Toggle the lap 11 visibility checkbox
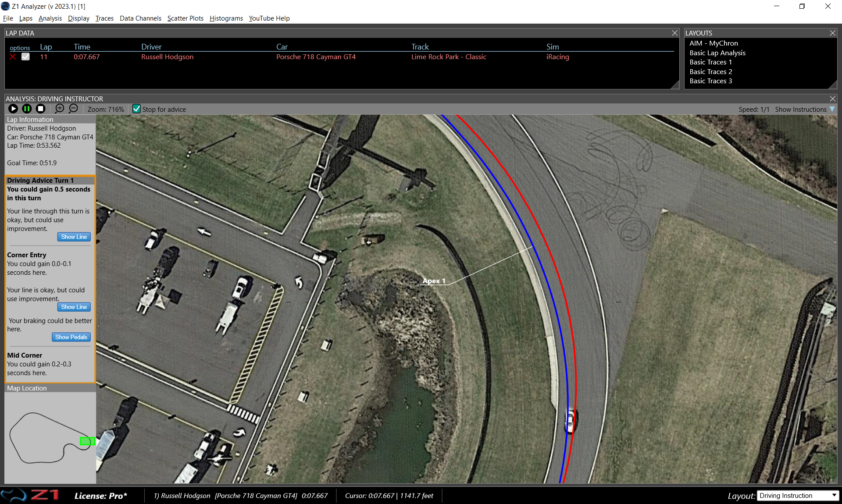 point(25,57)
